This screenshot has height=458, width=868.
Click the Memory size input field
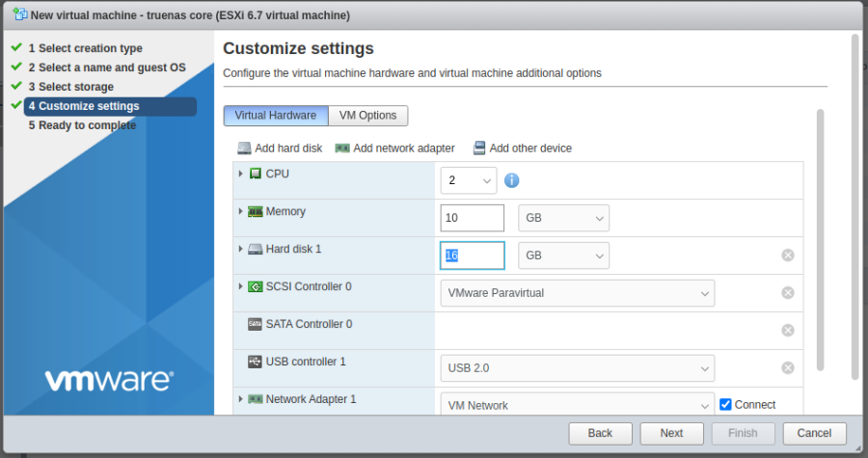[473, 218]
